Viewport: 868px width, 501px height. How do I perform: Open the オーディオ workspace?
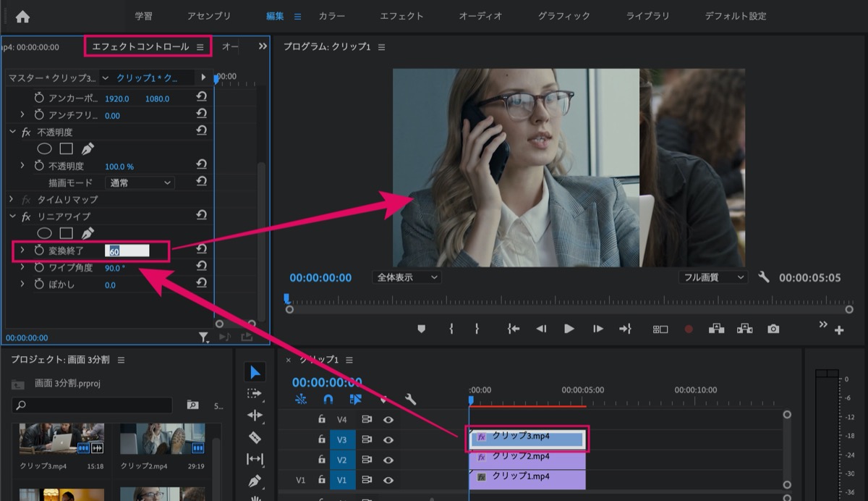pyautogui.click(x=480, y=16)
